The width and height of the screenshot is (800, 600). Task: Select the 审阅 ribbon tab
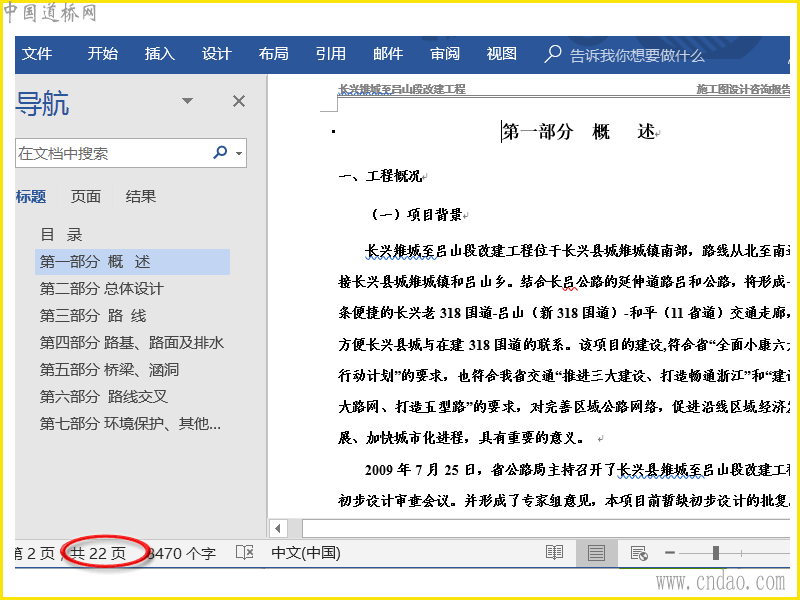(445, 54)
